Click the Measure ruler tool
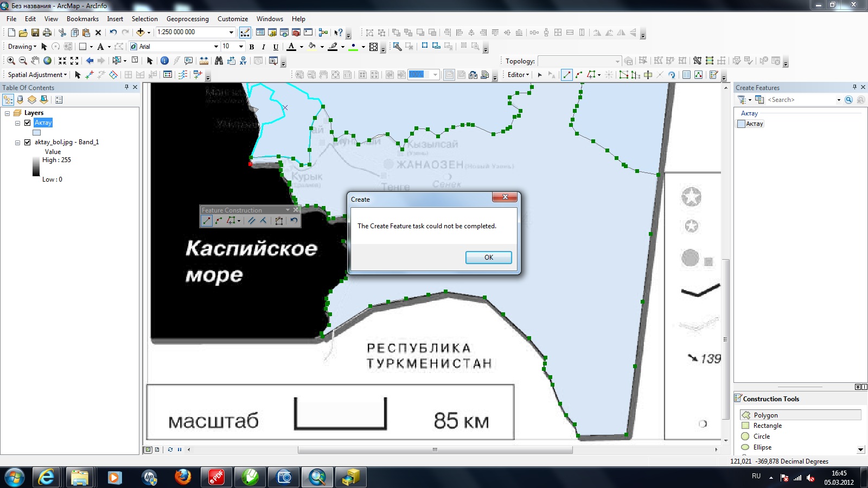868x488 pixels. [204, 61]
